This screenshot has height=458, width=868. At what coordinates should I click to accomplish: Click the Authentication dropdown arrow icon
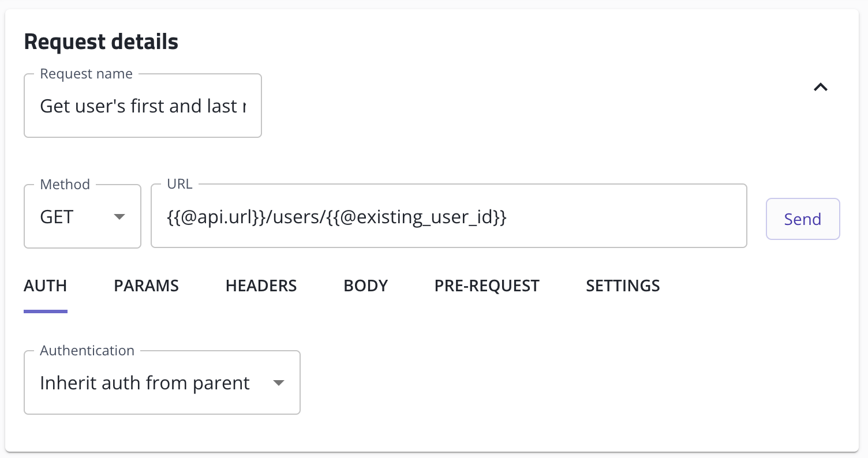pyautogui.click(x=278, y=383)
